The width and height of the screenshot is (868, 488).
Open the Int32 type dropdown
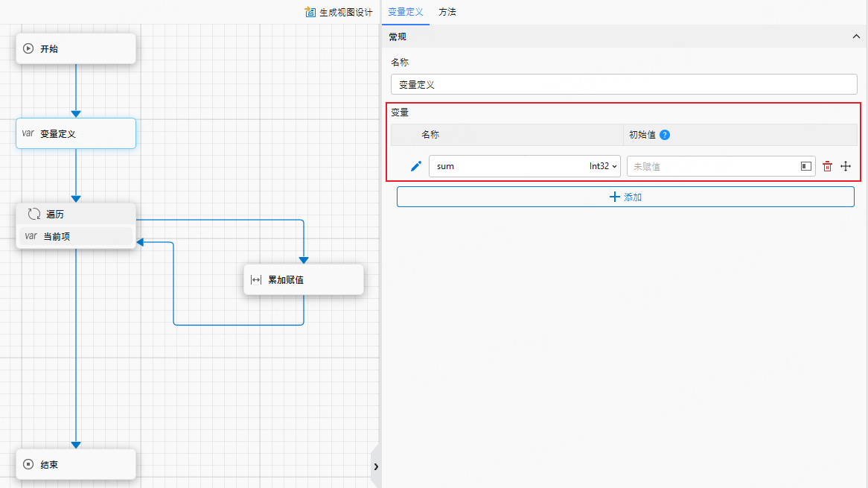click(603, 166)
